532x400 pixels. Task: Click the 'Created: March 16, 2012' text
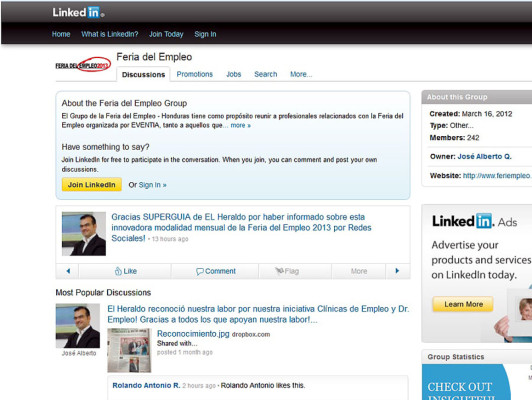[x=471, y=114]
